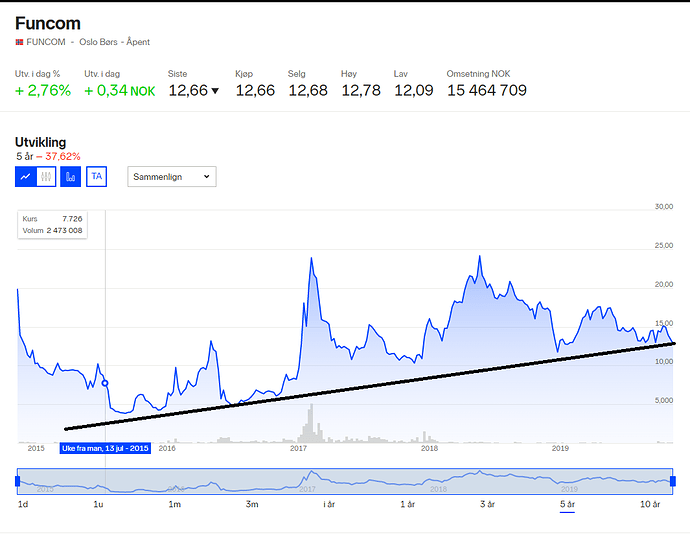This screenshot has height=539, width=690.
Task: Click the 25,00 price axis label
Action: [664, 246]
